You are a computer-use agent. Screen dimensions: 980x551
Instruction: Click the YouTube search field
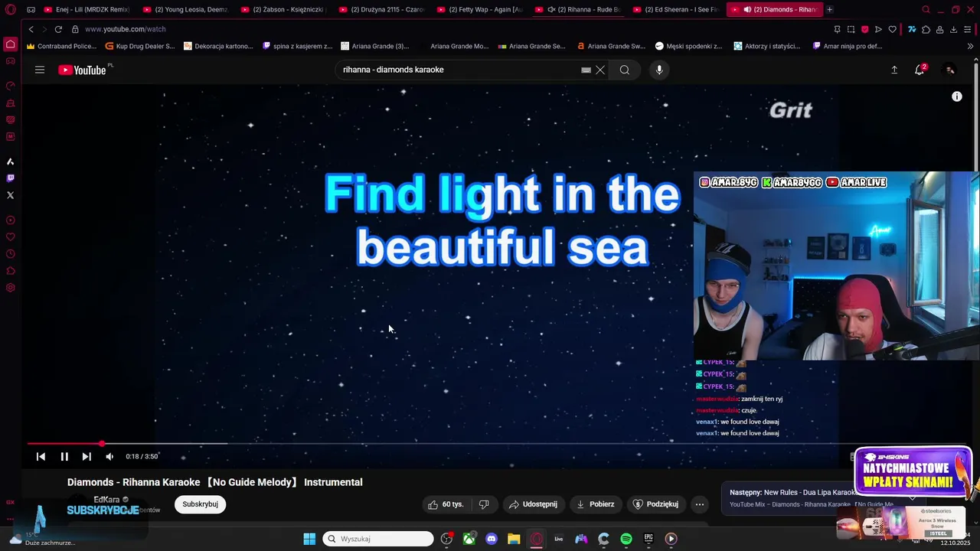pyautogui.click(x=459, y=70)
